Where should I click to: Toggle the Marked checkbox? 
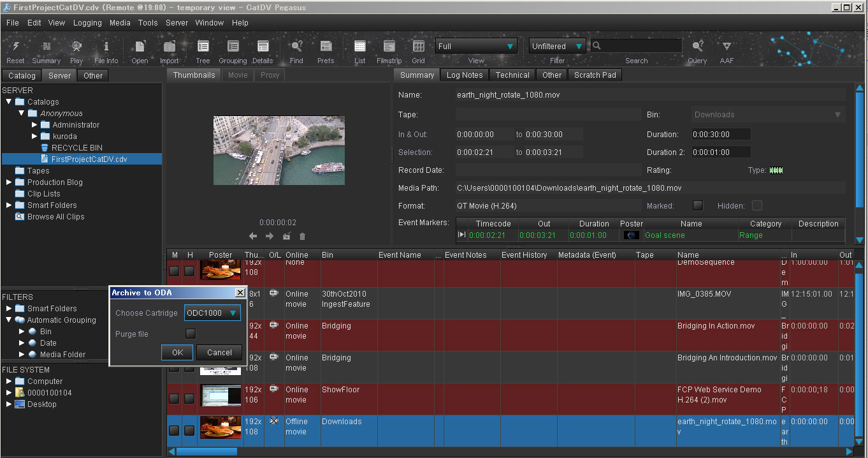pyautogui.click(x=698, y=205)
